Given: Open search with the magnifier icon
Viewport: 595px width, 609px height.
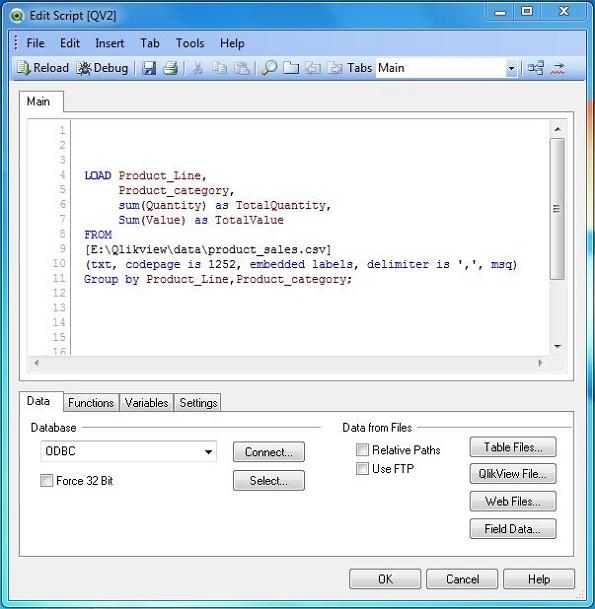Looking at the screenshot, I should tap(269, 68).
